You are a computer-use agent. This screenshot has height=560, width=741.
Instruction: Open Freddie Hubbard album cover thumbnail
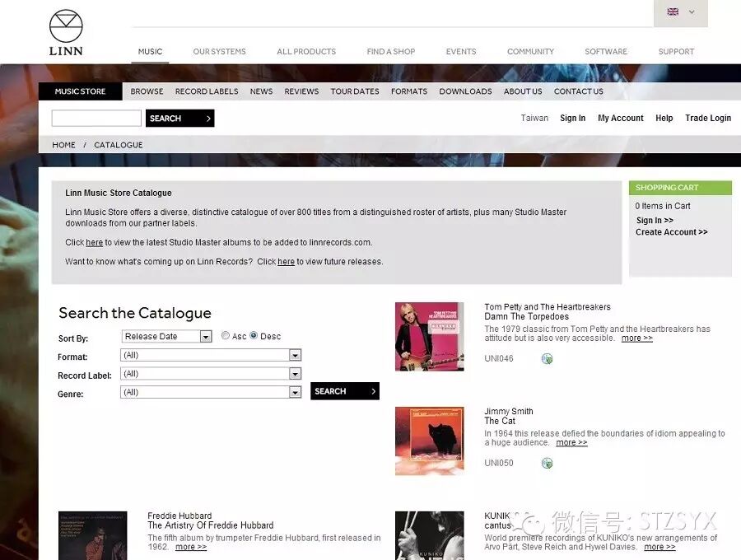point(92,535)
